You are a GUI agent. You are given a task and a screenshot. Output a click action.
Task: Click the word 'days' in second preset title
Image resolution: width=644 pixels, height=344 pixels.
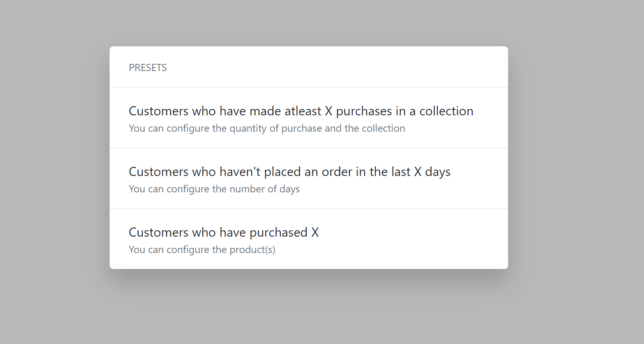point(438,172)
